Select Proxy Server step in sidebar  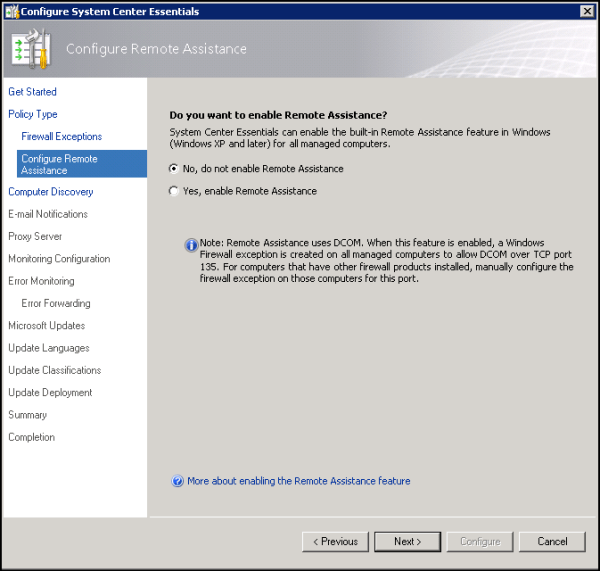[35, 237]
